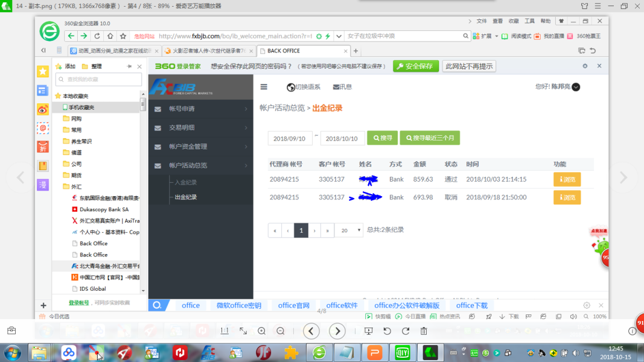Click 浏览 button for the 859.63 record

(567, 179)
